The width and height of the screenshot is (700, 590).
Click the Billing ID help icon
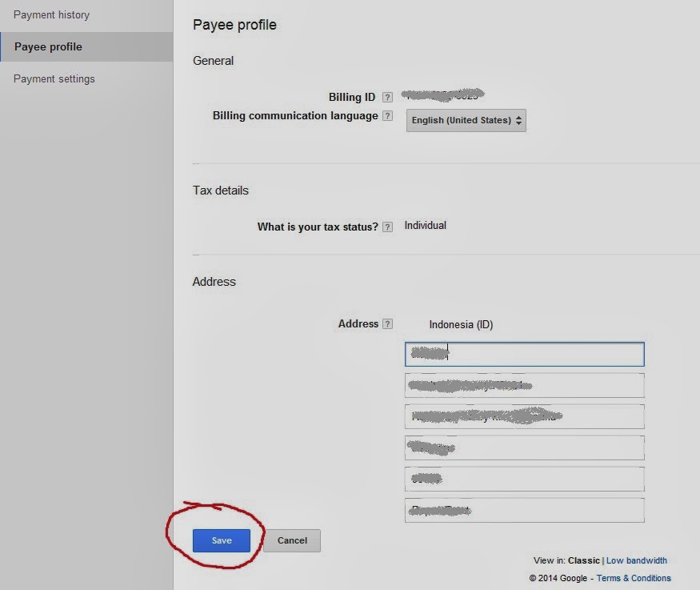pyautogui.click(x=387, y=96)
